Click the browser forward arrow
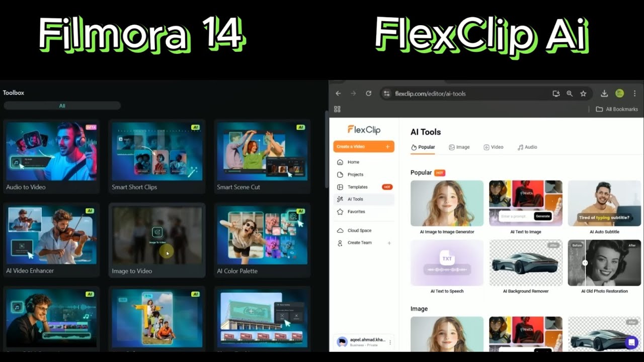 tap(353, 94)
